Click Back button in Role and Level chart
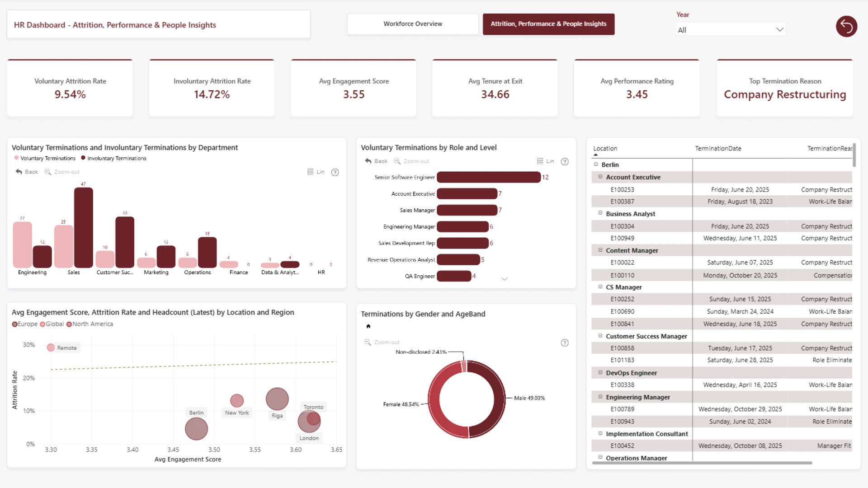The width and height of the screenshot is (868, 488). click(x=376, y=161)
